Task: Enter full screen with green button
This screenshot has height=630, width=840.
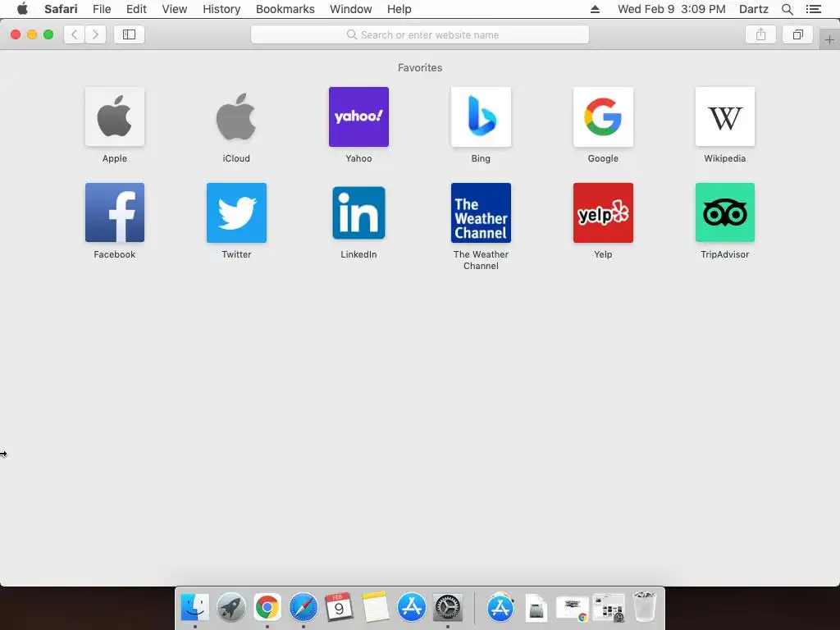Action: (x=48, y=34)
